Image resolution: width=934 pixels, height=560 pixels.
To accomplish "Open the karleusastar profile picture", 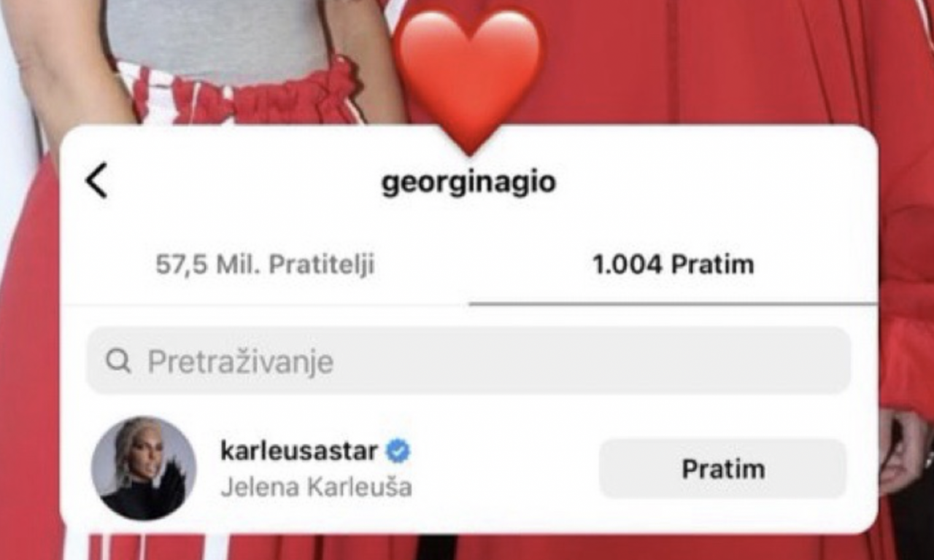I will [x=144, y=468].
